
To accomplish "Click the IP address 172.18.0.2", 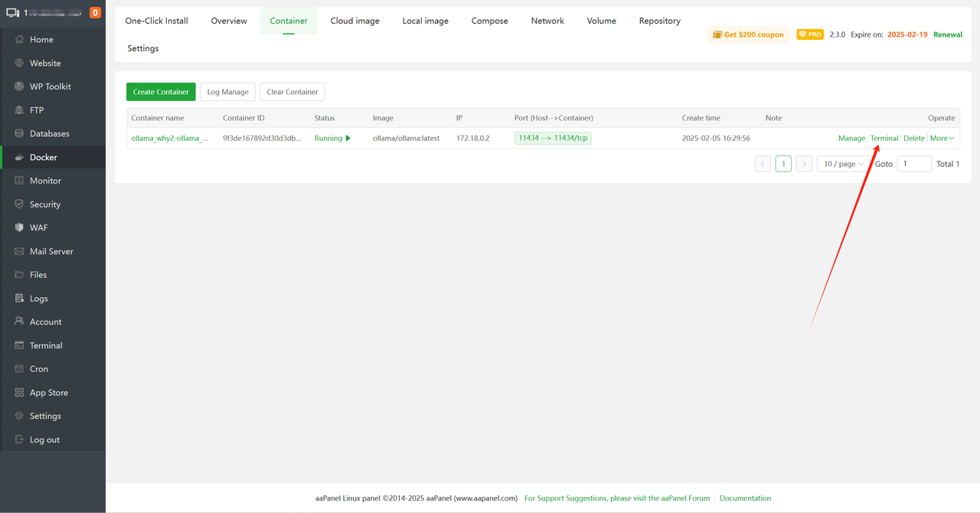I will click(472, 139).
